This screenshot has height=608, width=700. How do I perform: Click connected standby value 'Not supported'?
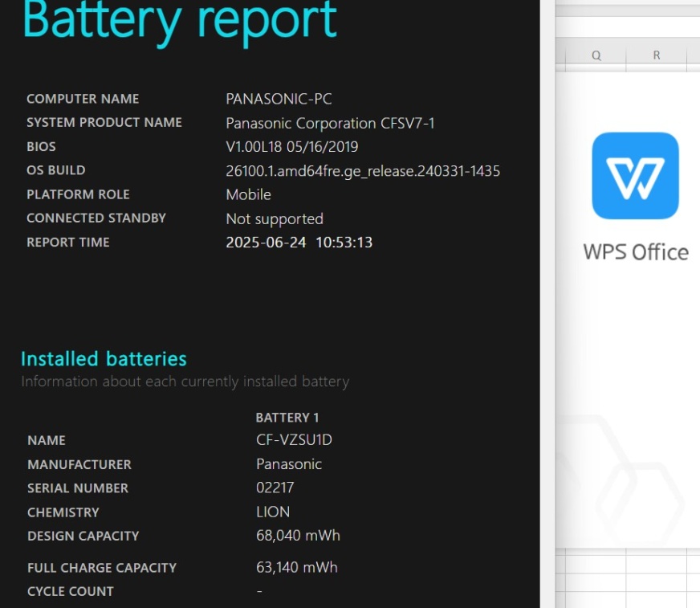275,219
